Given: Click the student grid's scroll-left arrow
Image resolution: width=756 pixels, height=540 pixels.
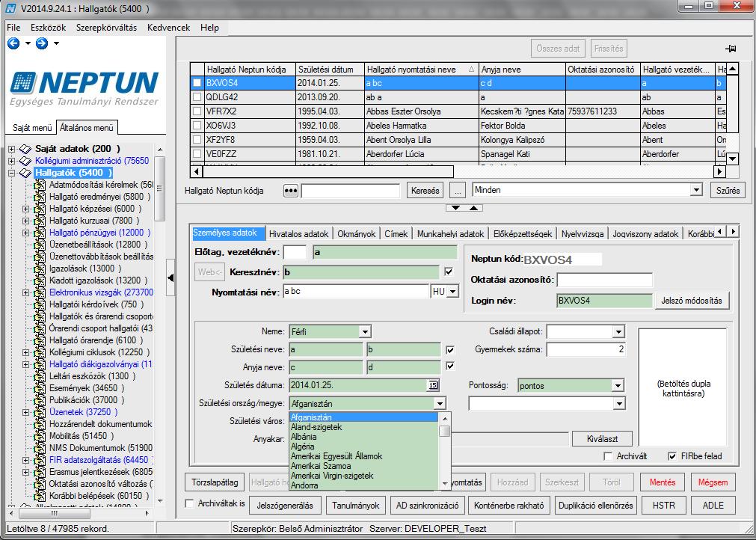Looking at the screenshot, I should click(196, 171).
